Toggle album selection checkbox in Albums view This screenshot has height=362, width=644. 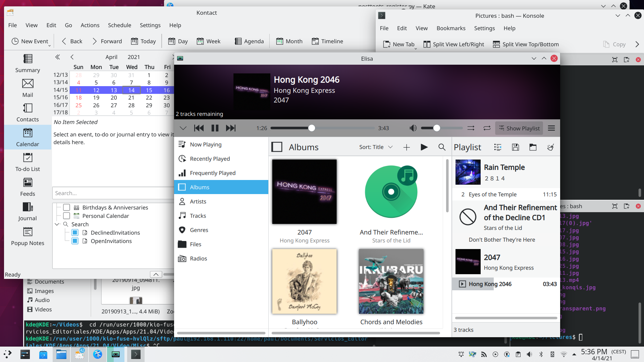[x=277, y=147]
